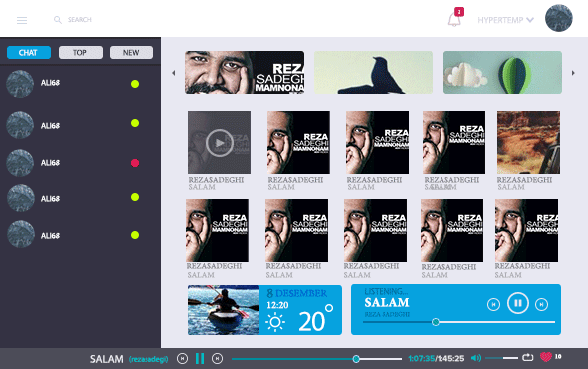The height and width of the screenshot is (369, 588).
Task: Mute the volume speaker icon
Action: coord(476,358)
